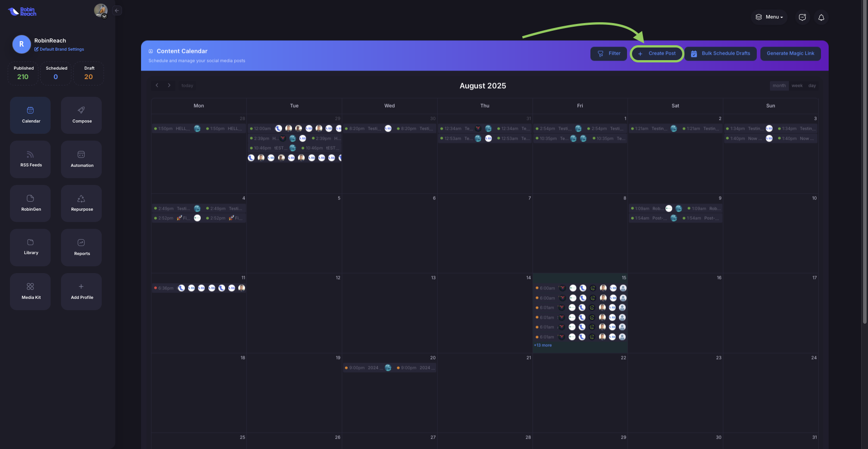View Published posts count card
This screenshot has width=868, height=449.
[x=23, y=73]
